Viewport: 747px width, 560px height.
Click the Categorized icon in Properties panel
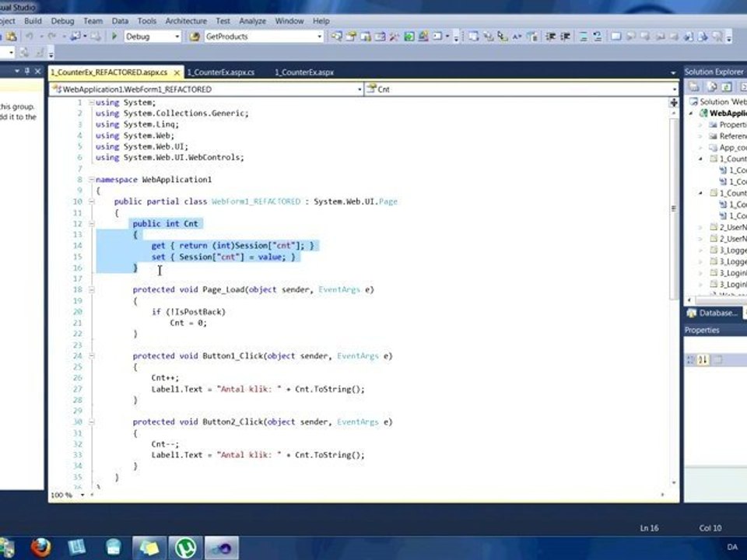[x=690, y=359]
